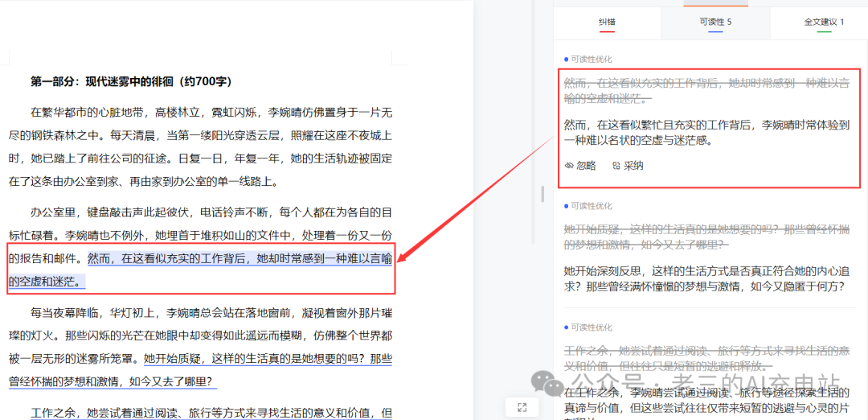The width and height of the screenshot is (868, 420).
Task: Click the struck-through text 她开始质疑 in the panel
Action: [x=707, y=236]
